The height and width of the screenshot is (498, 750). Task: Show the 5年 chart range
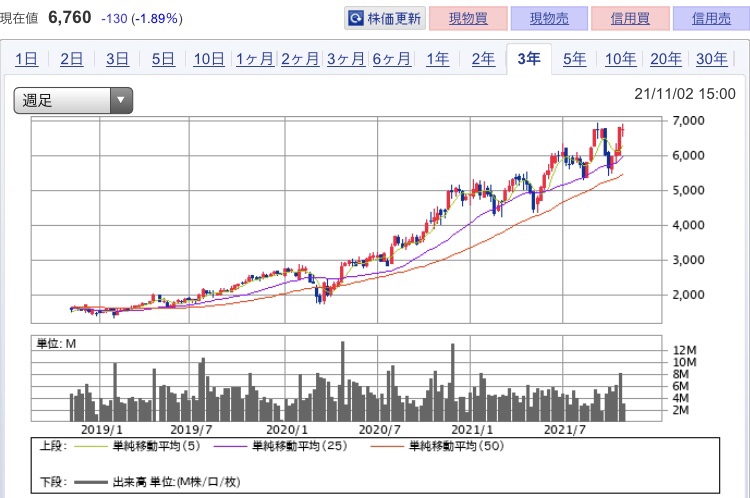(574, 59)
